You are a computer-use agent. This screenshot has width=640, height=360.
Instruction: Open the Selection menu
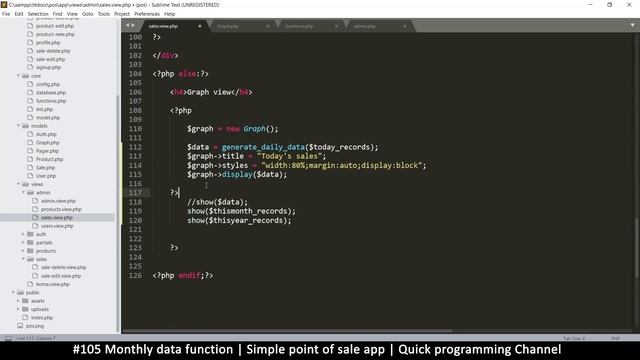click(38, 14)
